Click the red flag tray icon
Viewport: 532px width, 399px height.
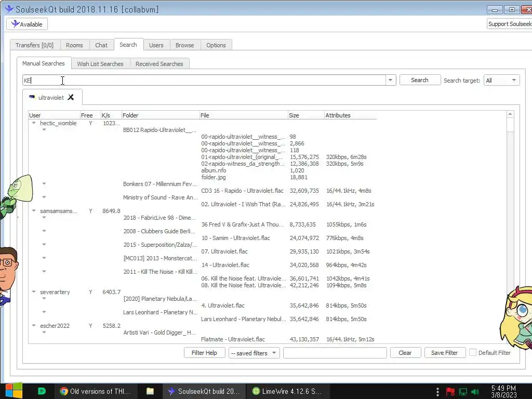[x=450, y=392]
